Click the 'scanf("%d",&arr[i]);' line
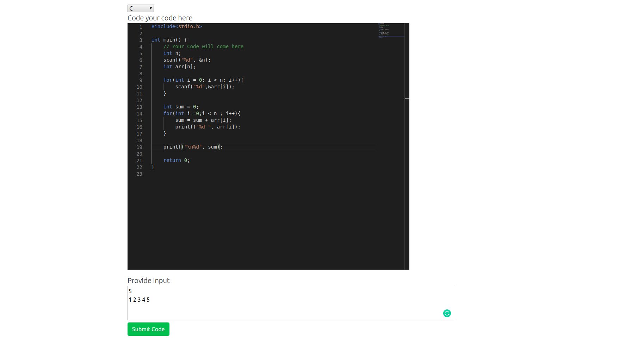Viewport: 644px width, 339px height. tap(205, 87)
